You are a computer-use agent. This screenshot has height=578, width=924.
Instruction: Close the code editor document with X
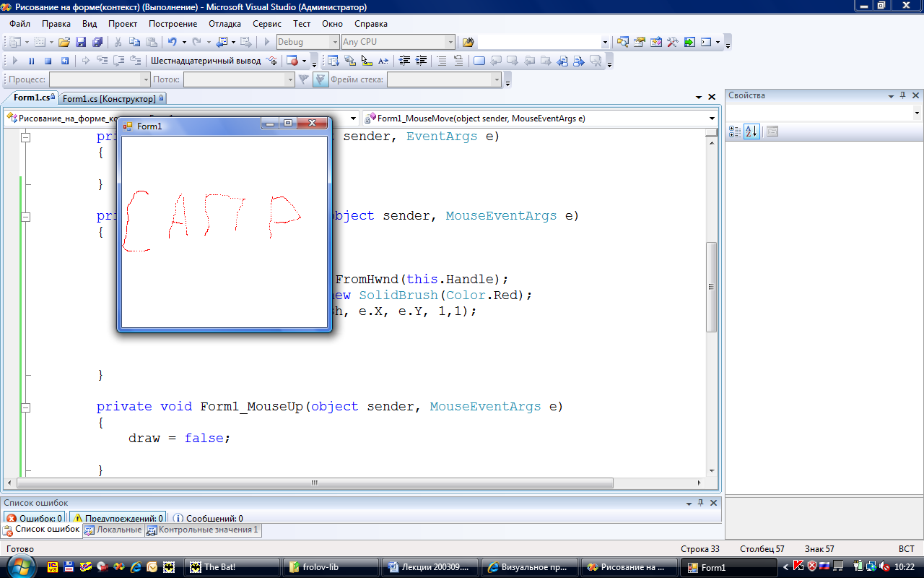click(x=712, y=96)
